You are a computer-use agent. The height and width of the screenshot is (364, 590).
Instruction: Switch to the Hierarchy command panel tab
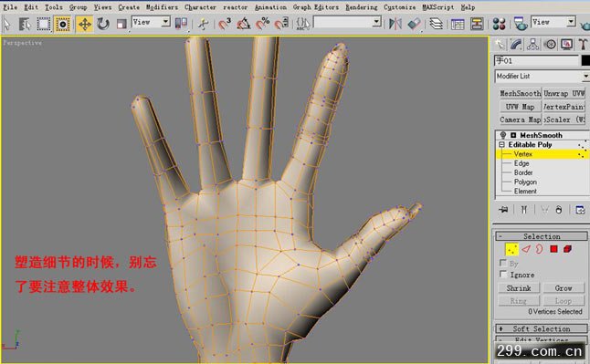tap(532, 45)
